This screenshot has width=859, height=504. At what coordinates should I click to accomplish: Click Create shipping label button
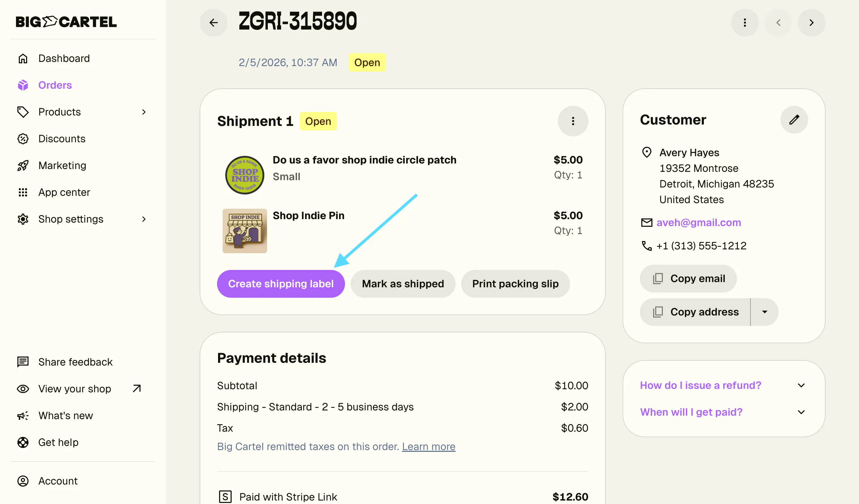(x=281, y=284)
